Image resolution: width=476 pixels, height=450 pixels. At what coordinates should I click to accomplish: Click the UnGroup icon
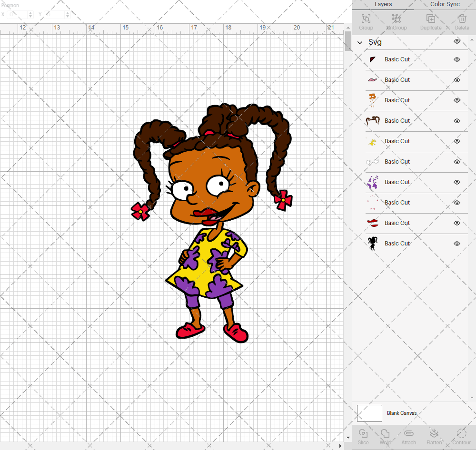pos(396,21)
